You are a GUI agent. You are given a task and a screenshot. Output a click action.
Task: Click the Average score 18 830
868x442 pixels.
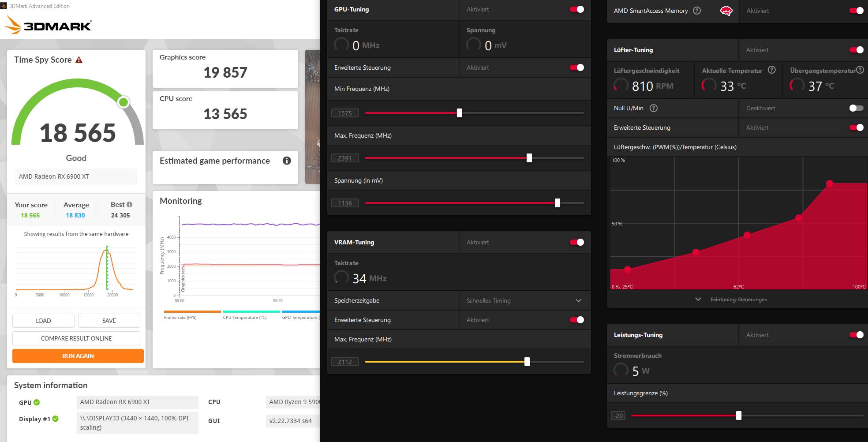coord(75,215)
